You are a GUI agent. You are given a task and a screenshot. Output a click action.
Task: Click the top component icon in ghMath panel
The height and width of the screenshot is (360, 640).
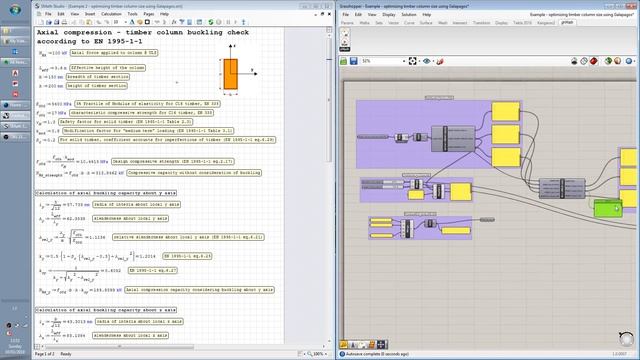coord(345,33)
